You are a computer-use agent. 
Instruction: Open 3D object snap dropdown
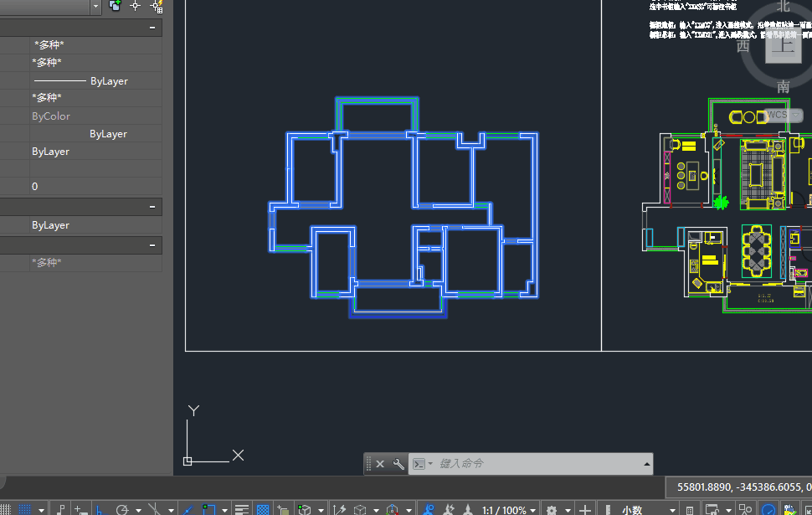click(321, 510)
